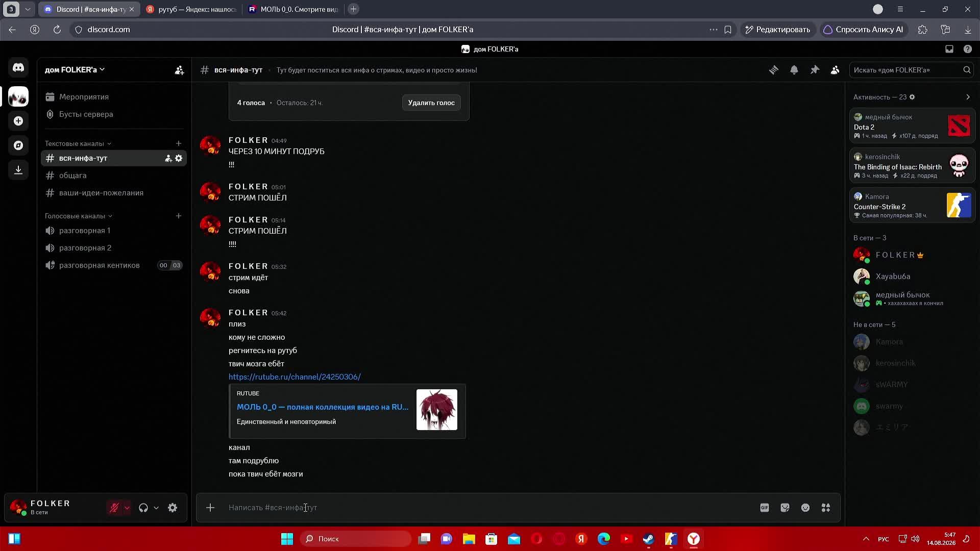Open Бусты сервера in the sidebar
Viewport: 980px width, 551px height.
(x=113, y=114)
